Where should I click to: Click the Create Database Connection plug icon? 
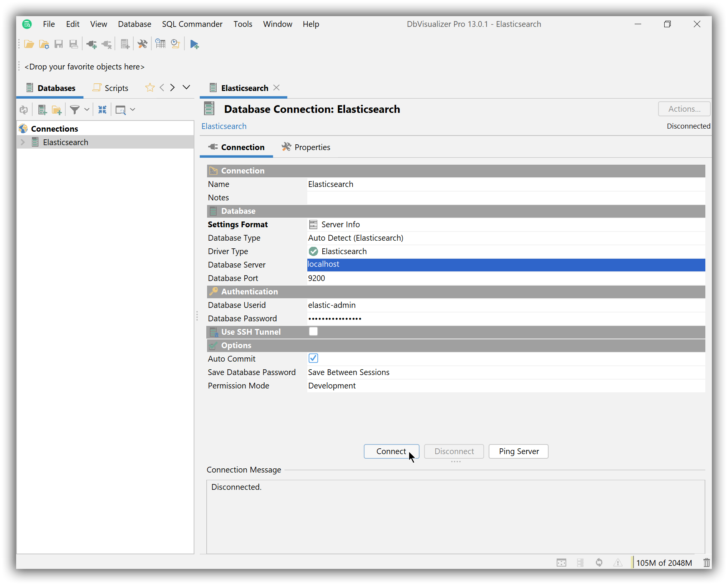click(x=91, y=45)
